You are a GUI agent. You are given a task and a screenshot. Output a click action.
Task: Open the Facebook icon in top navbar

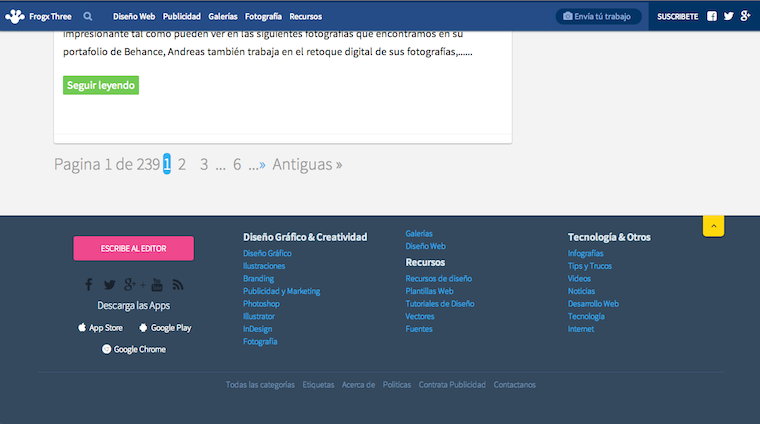coord(712,17)
